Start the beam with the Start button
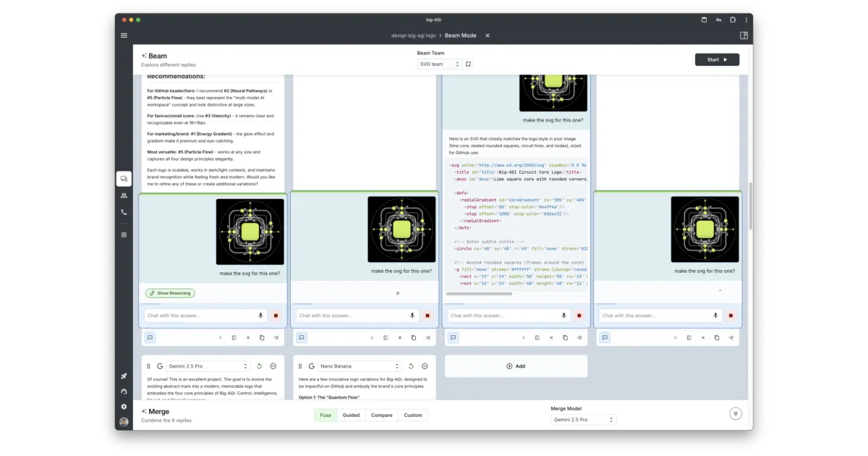 click(717, 59)
